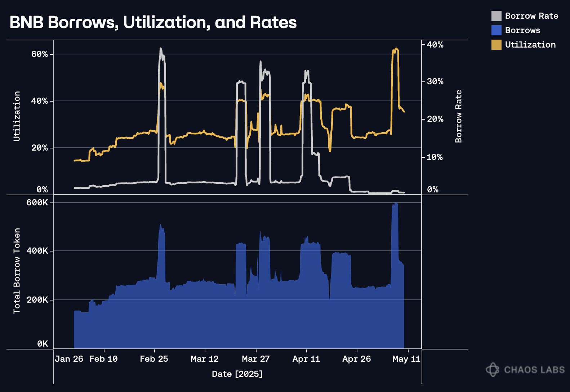Select the Jan 26 date tick label
The width and height of the screenshot is (570, 392).
point(69,359)
